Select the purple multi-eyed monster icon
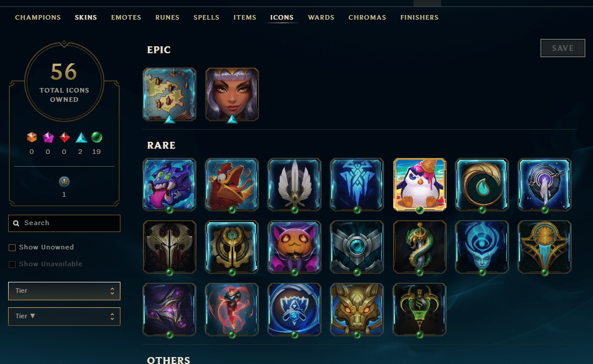Viewport: 593px width, 364px height. pyautogui.click(x=170, y=185)
